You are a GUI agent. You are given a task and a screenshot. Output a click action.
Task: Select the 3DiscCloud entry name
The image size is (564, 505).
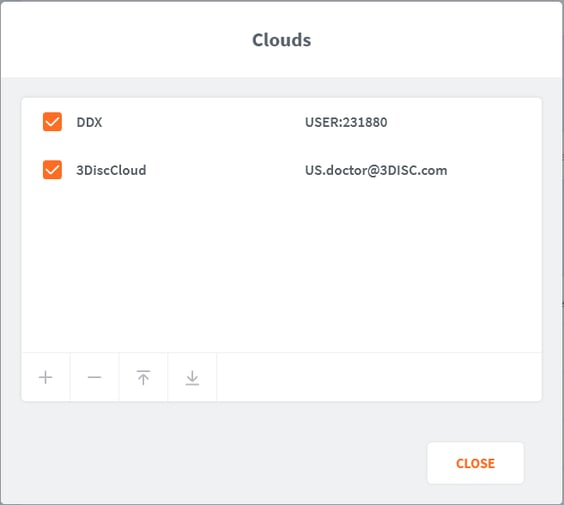point(111,170)
